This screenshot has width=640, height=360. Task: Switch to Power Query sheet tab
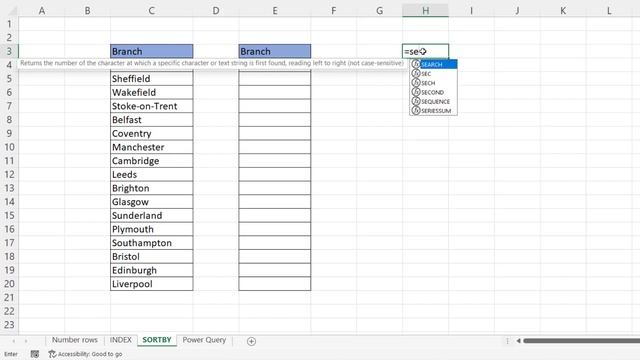click(x=204, y=340)
